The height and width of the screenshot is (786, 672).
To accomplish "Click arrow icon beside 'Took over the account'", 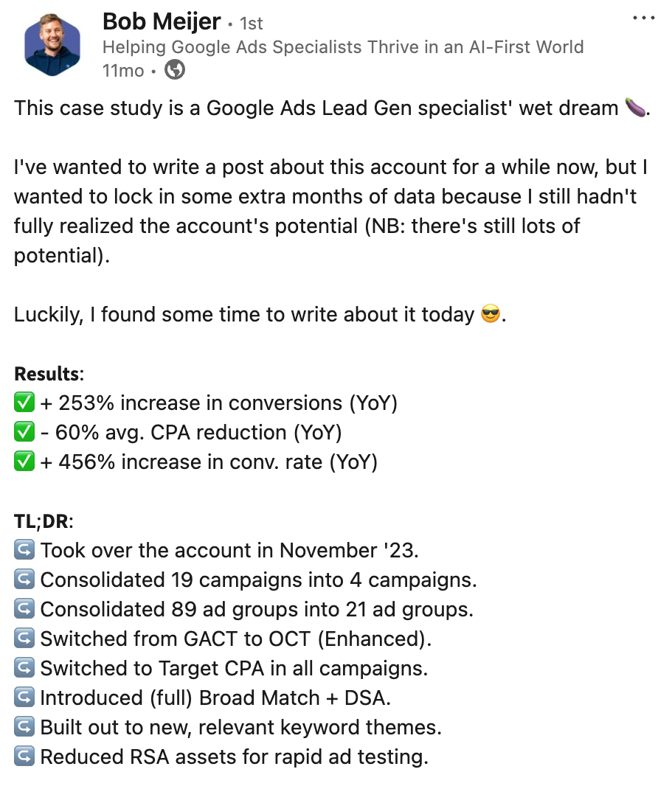I will click(24, 551).
